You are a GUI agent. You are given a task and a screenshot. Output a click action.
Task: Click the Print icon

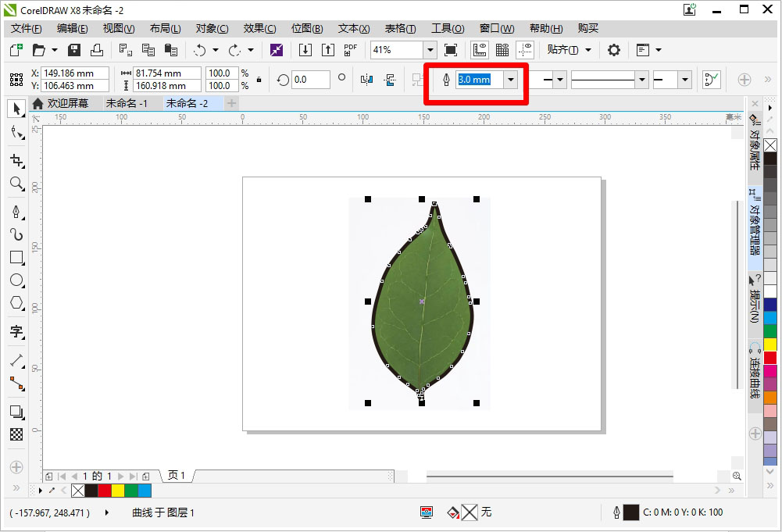click(x=97, y=50)
